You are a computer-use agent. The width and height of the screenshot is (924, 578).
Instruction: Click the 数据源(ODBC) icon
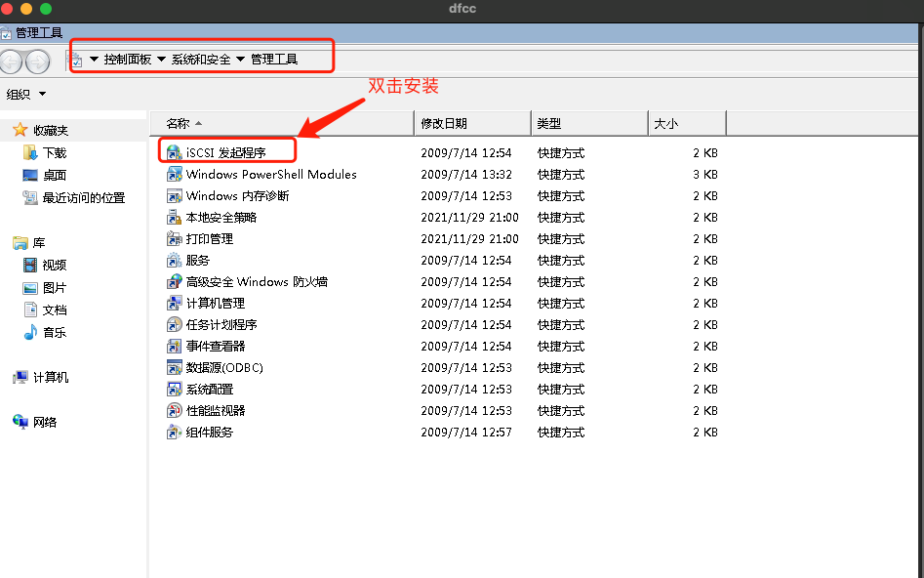(x=174, y=367)
